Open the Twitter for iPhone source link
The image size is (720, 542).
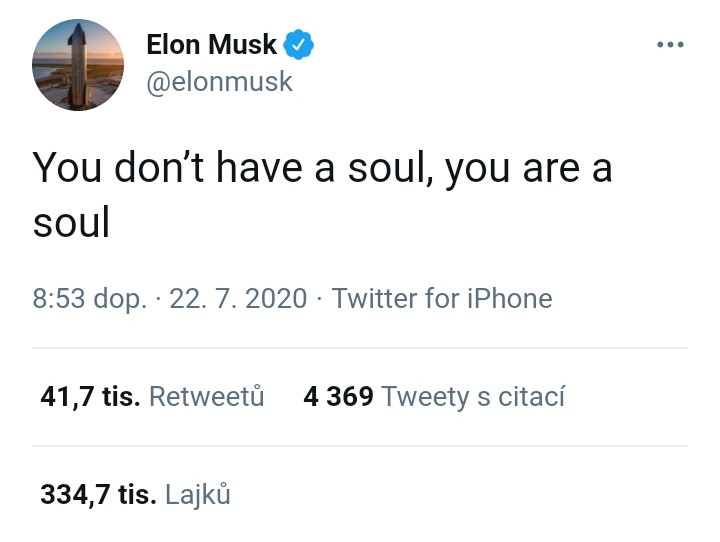[x=441, y=298]
